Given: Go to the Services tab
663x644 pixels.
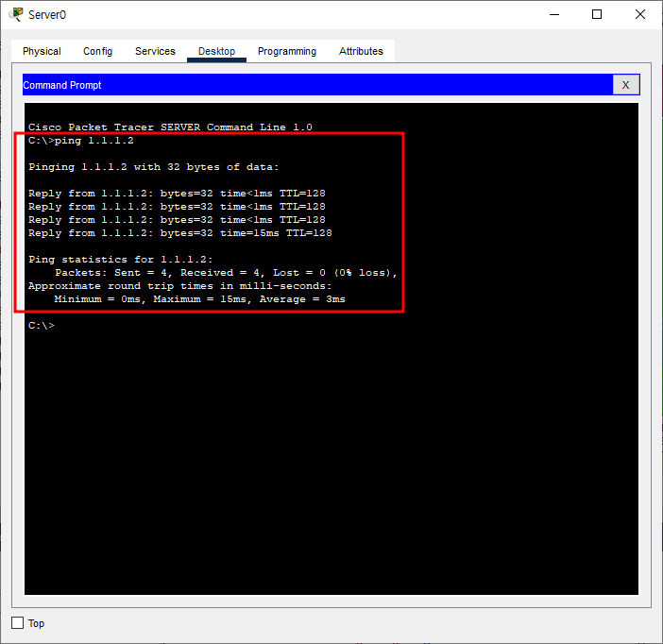Looking at the screenshot, I should coord(155,51).
